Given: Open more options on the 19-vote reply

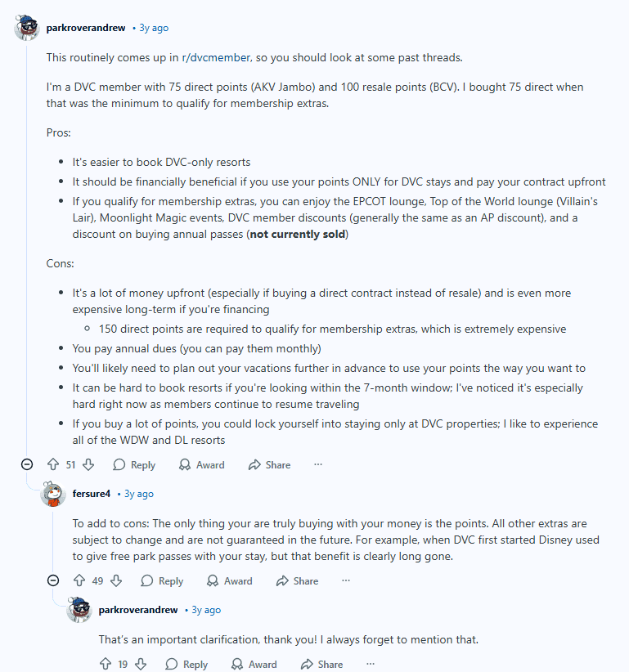Looking at the screenshot, I should (371, 664).
